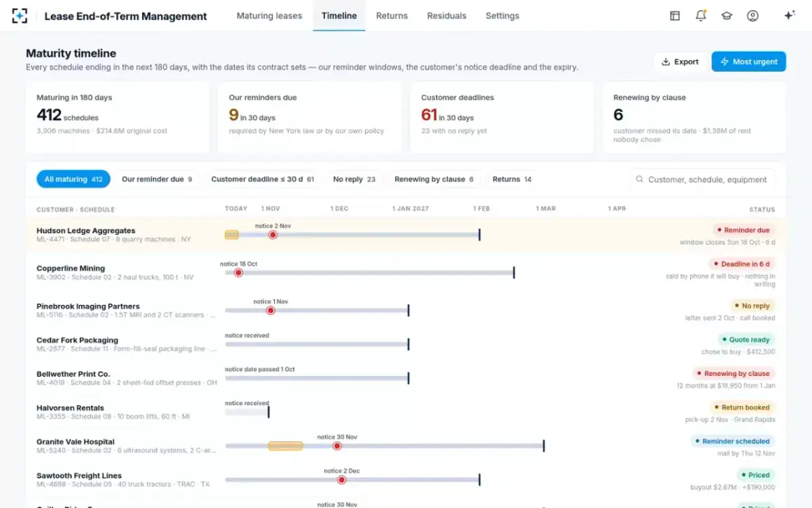Click the app logo icon
812x508 pixels.
(x=20, y=16)
